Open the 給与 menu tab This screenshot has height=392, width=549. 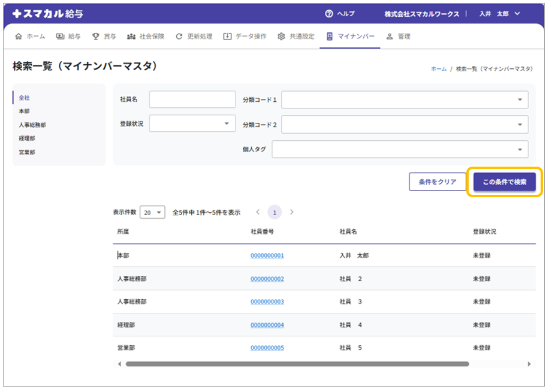click(68, 37)
